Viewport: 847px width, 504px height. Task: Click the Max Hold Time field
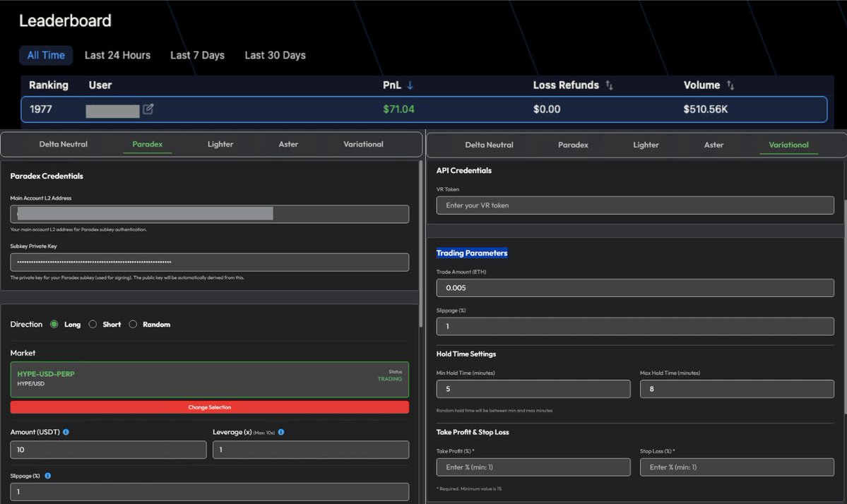(737, 389)
